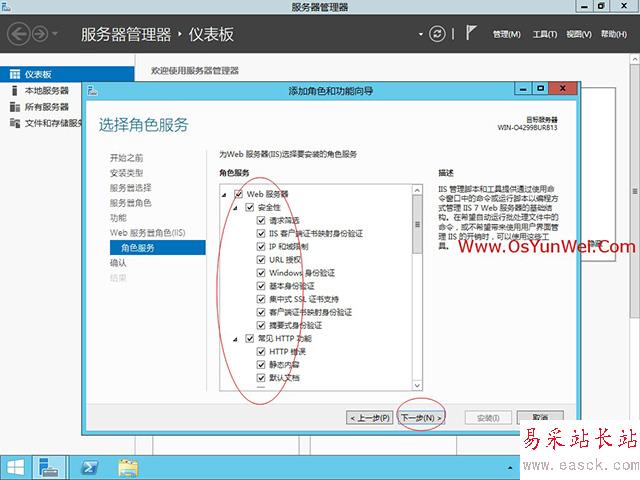Toggle the Web 服务器 checkbox
Viewport: 640px width, 480px height.
click(238, 194)
